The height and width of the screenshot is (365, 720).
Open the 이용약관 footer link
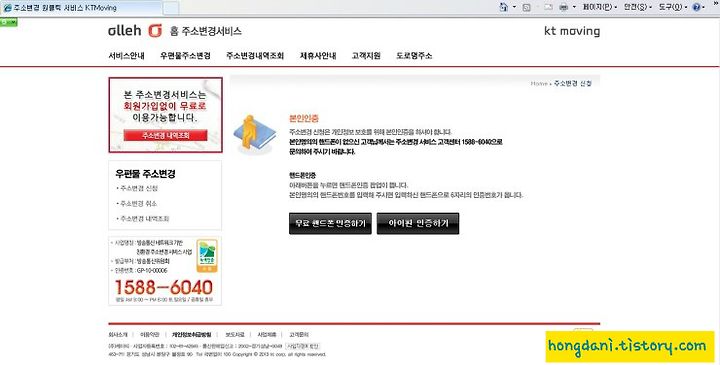(x=150, y=335)
